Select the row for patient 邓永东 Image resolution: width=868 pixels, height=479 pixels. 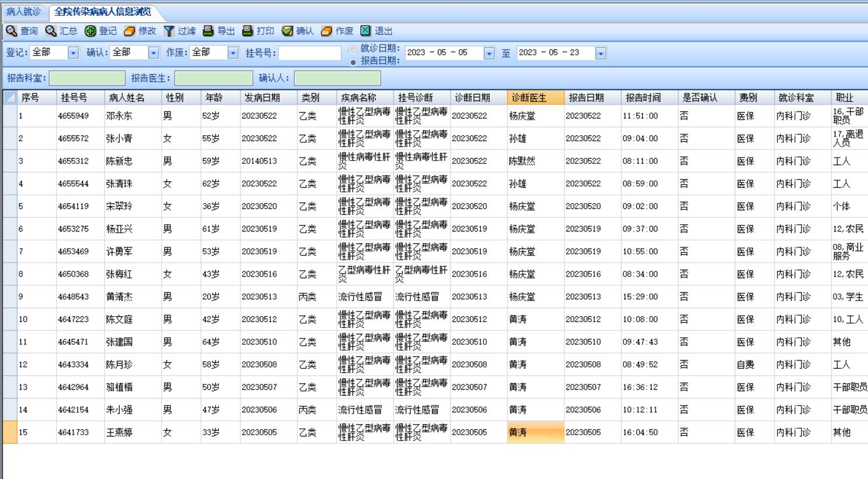coord(119,116)
